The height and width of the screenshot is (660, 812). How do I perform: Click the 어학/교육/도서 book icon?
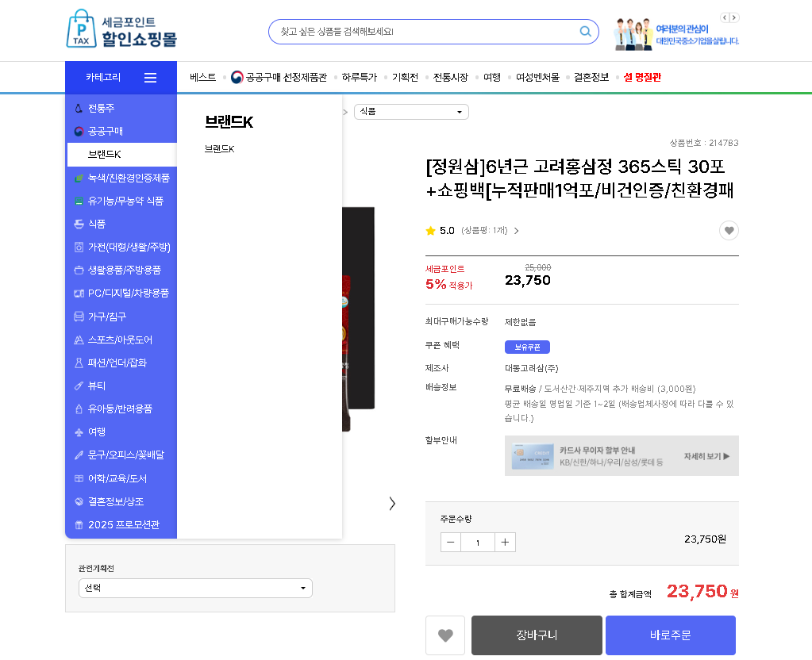click(x=79, y=479)
